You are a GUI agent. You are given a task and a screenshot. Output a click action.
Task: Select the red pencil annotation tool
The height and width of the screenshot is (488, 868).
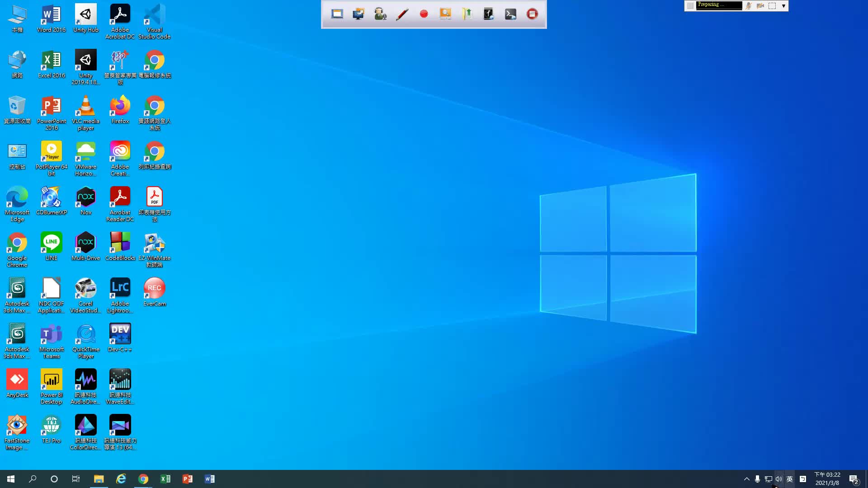(x=402, y=14)
